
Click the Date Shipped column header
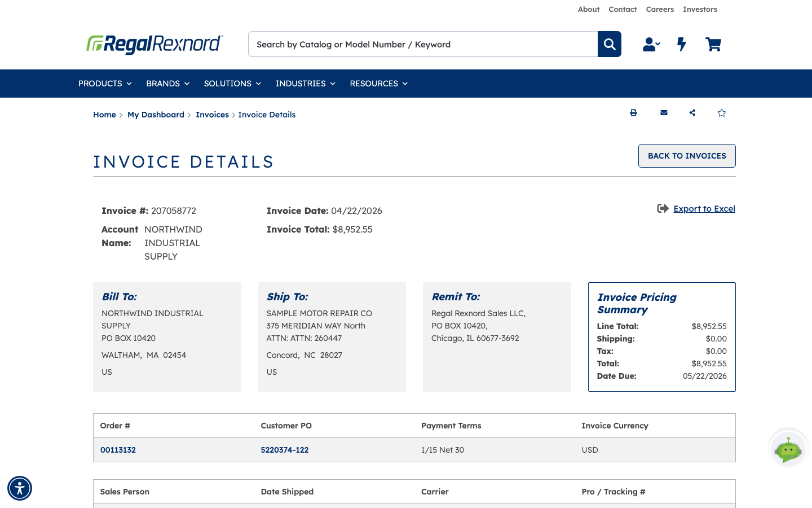pos(287,492)
